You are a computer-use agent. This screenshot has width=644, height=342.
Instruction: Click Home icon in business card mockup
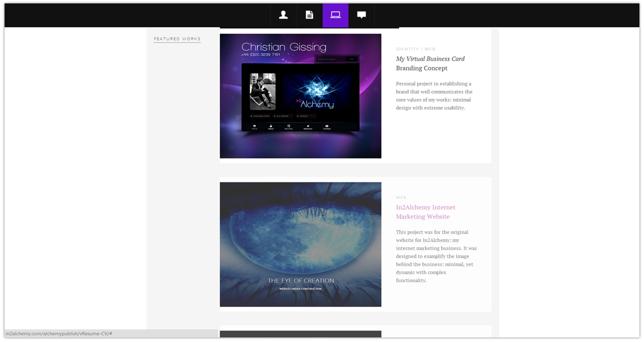254,127
